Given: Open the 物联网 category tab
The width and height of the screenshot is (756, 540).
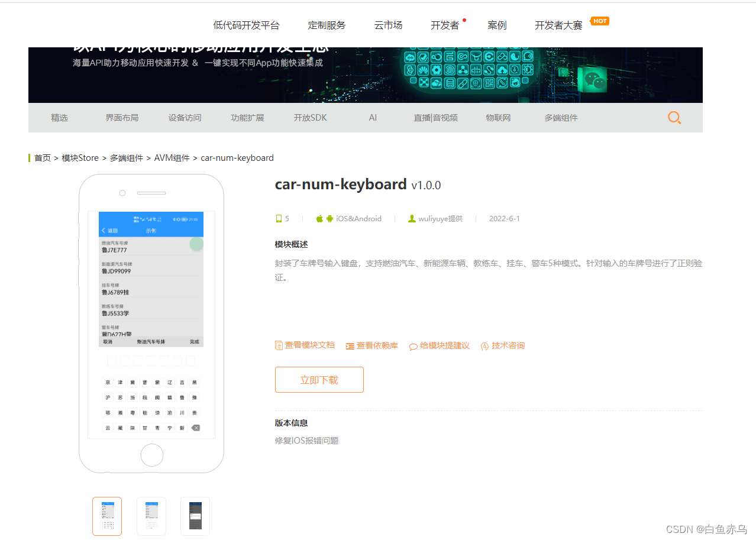Looking at the screenshot, I should (498, 118).
